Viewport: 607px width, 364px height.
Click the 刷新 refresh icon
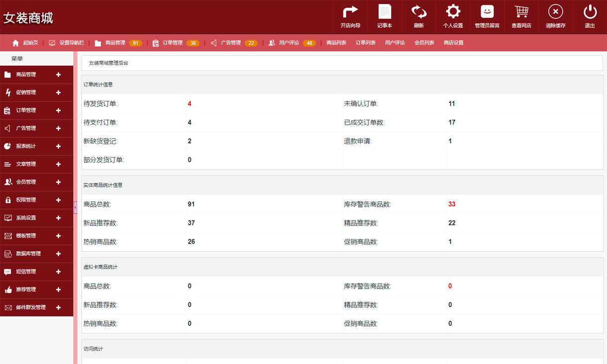(x=419, y=11)
